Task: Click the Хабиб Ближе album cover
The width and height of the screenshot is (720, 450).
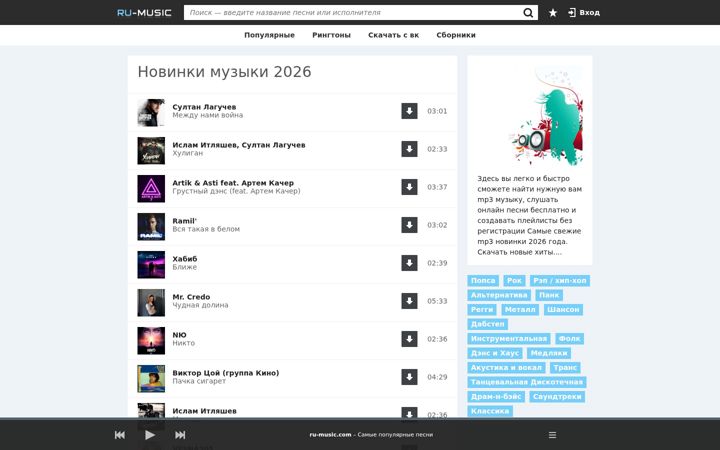Action: 151,264
